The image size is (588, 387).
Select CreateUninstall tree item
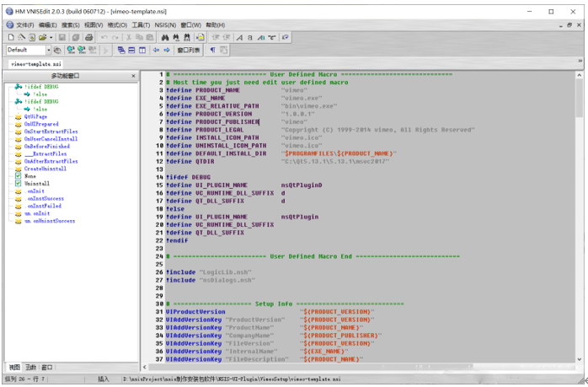(45, 169)
